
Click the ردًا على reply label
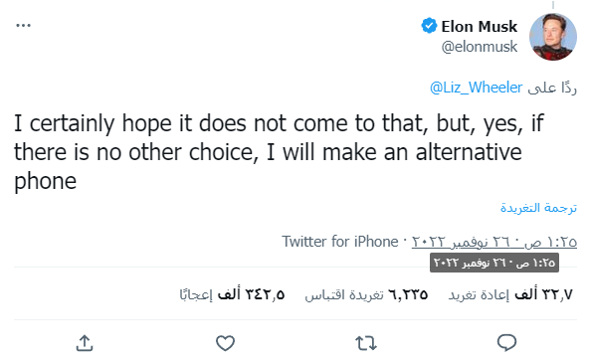(552, 88)
